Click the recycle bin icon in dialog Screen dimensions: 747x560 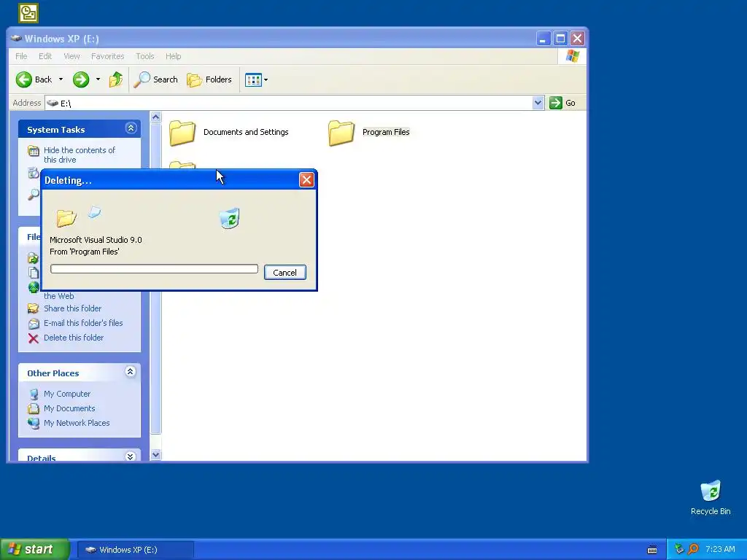[x=230, y=218]
